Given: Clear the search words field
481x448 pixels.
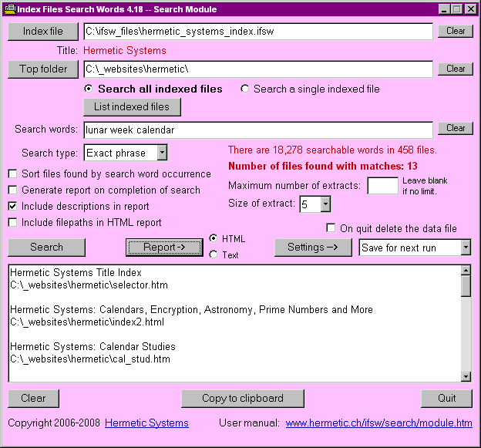Looking at the screenshot, I should (x=456, y=128).
